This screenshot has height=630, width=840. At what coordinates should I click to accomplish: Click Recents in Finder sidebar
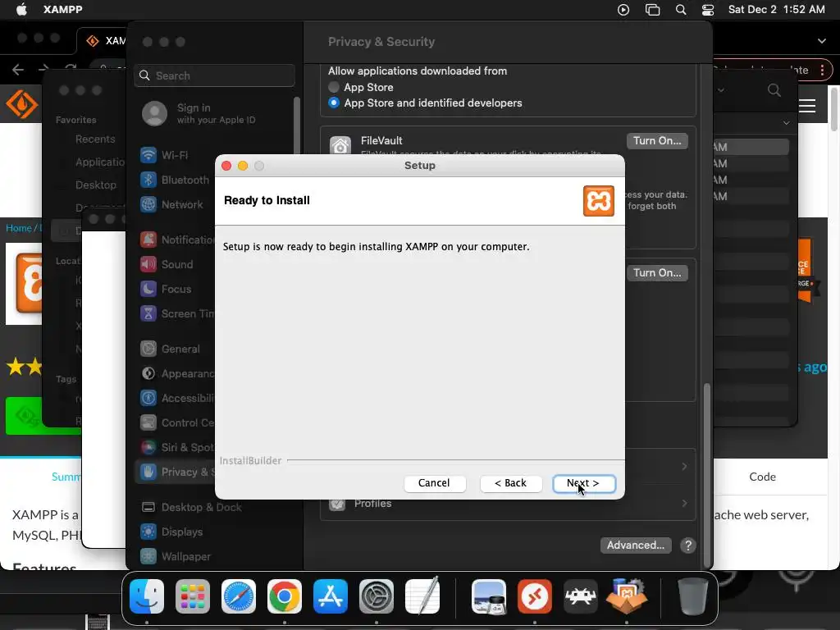pyautogui.click(x=95, y=139)
